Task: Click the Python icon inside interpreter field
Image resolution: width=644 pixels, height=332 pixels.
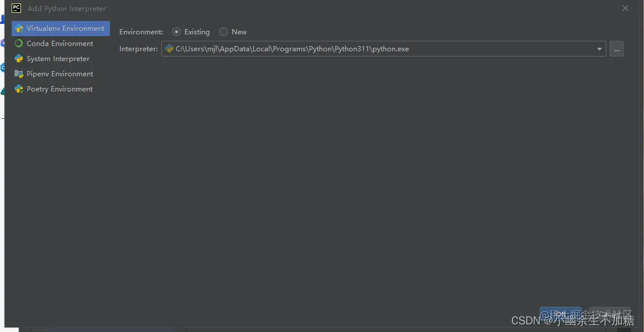Action: [169, 48]
